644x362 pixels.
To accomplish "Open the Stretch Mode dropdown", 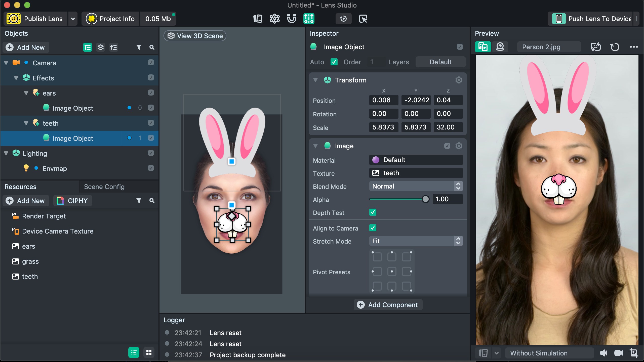I will pyautogui.click(x=415, y=241).
